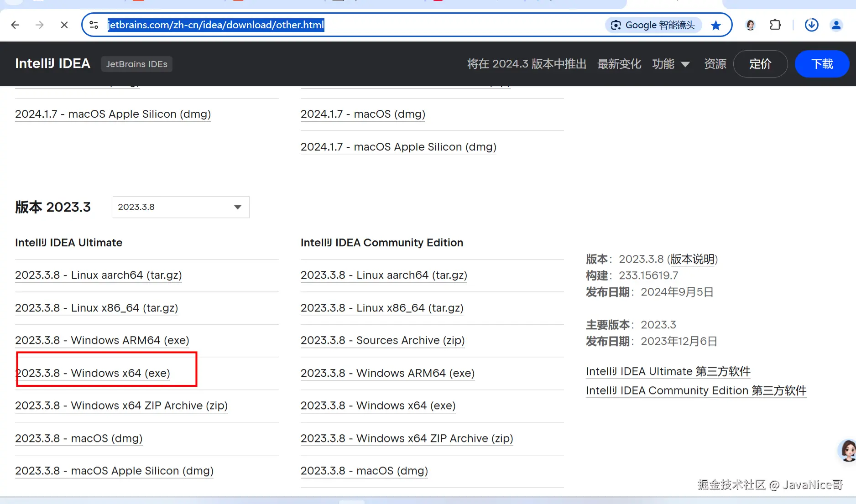This screenshot has width=856, height=504.
Task: Download Ultimate 2023.3.8 Linux x86_64 (tar.gz)
Action: click(97, 308)
